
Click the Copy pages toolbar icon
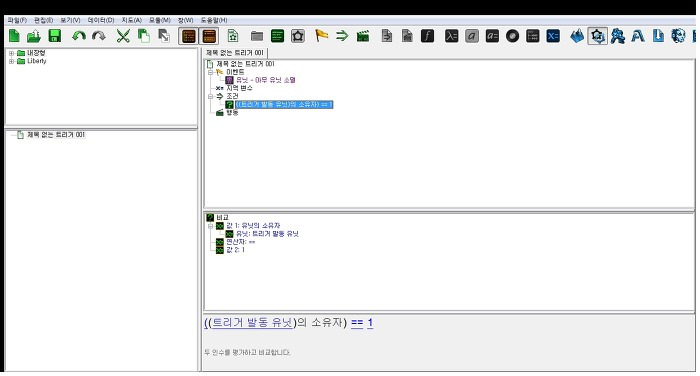[x=144, y=36]
